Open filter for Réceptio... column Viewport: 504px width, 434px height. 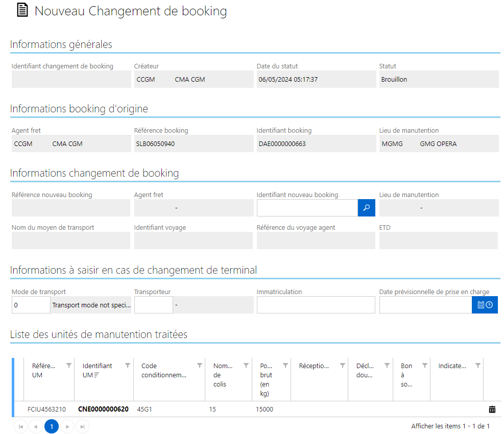point(343,366)
